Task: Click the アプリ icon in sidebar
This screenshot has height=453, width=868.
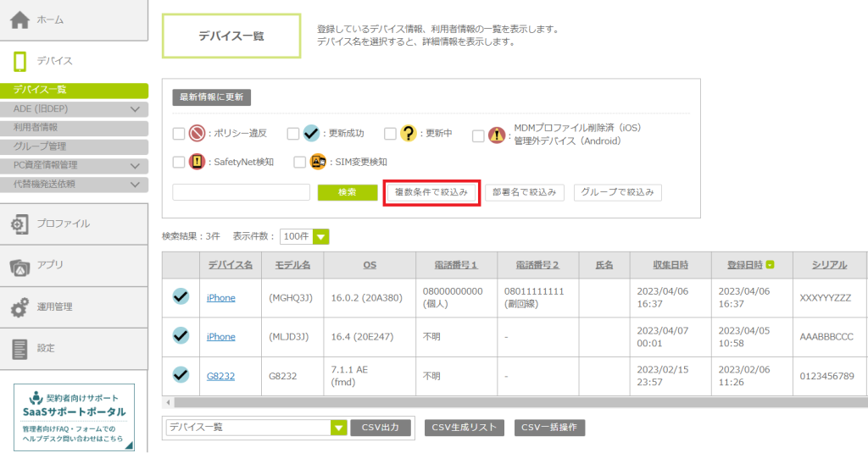Action: click(19, 266)
